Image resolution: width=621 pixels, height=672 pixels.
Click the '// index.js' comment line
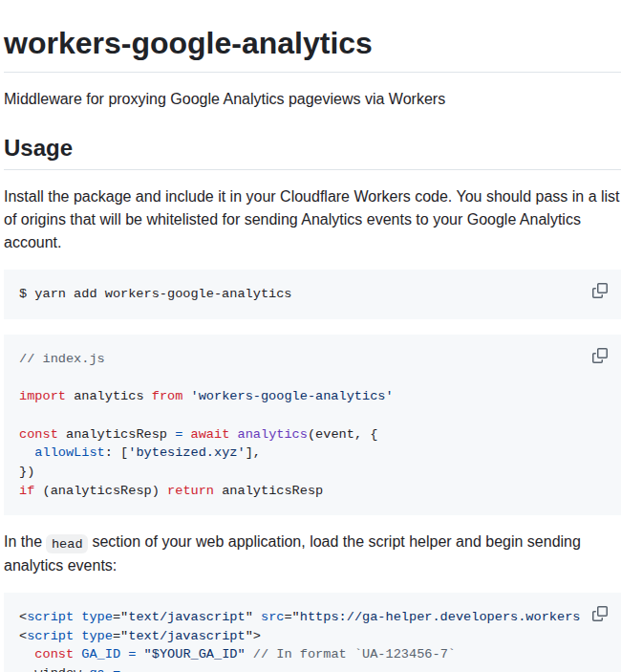[x=62, y=358]
